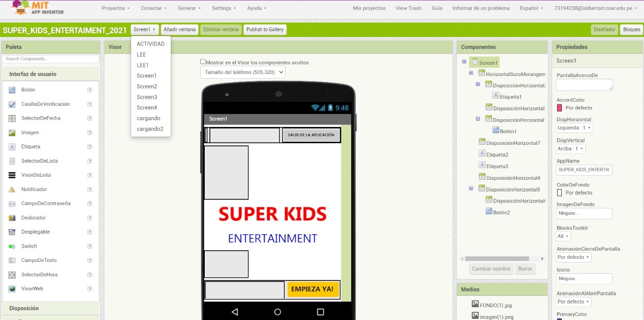This screenshot has height=320, width=644.
Task: Choose cargando2 from the screen list
Action: click(x=150, y=129)
